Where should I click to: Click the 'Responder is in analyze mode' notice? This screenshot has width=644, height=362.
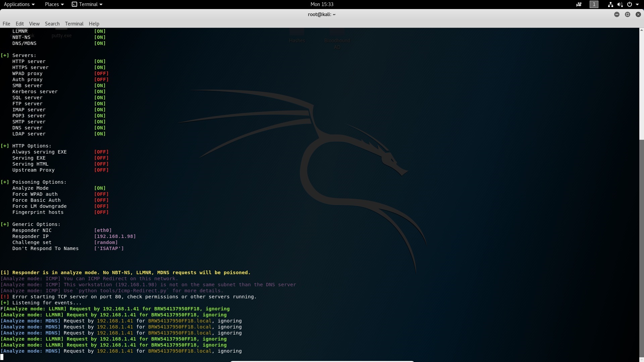125,273
